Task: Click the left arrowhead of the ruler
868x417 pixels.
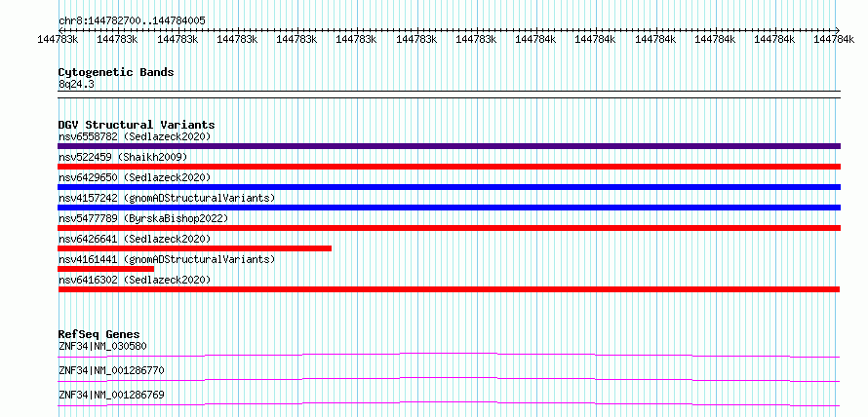Action: coord(60,30)
